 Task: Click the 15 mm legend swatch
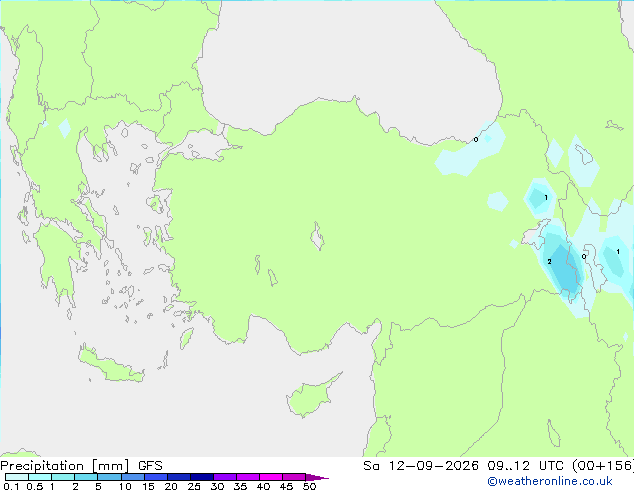tap(155, 477)
